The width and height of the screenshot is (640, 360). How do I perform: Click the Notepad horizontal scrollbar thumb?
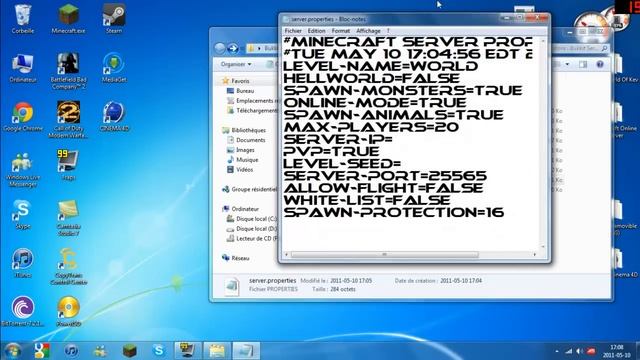coord(384,255)
